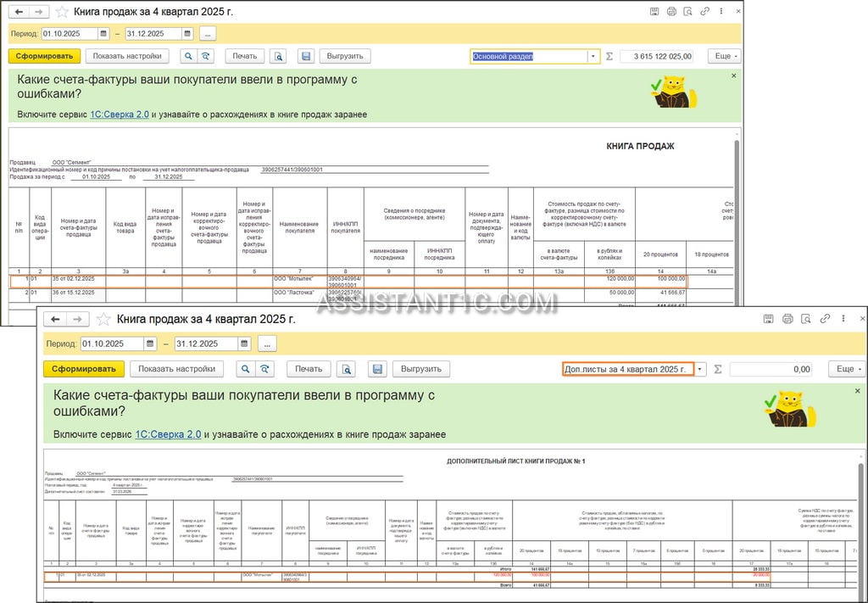Image resolution: width=868 pixels, height=603 pixels.
Task: Click the save diskette icon in top toolbar
Action: pos(306,56)
